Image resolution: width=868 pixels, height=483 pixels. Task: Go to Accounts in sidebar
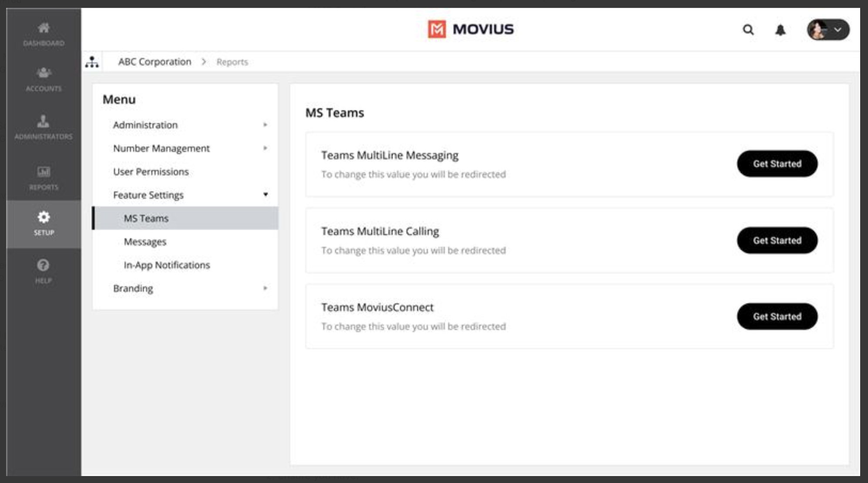[x=44, y=79]
